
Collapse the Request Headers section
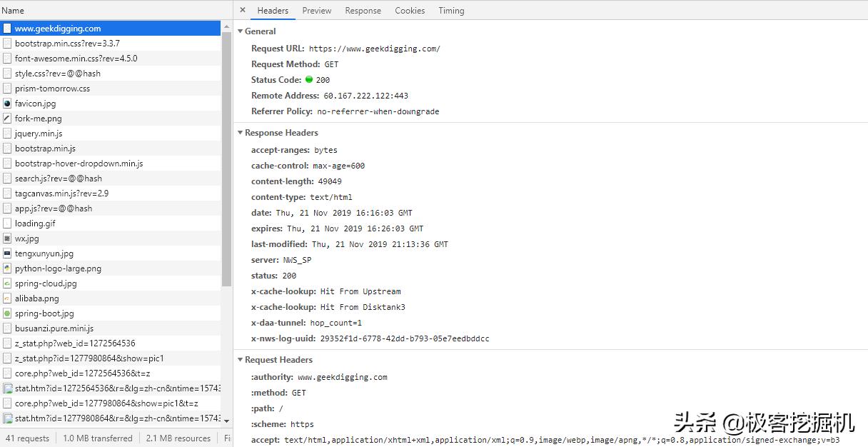click(x=241, y=360)
